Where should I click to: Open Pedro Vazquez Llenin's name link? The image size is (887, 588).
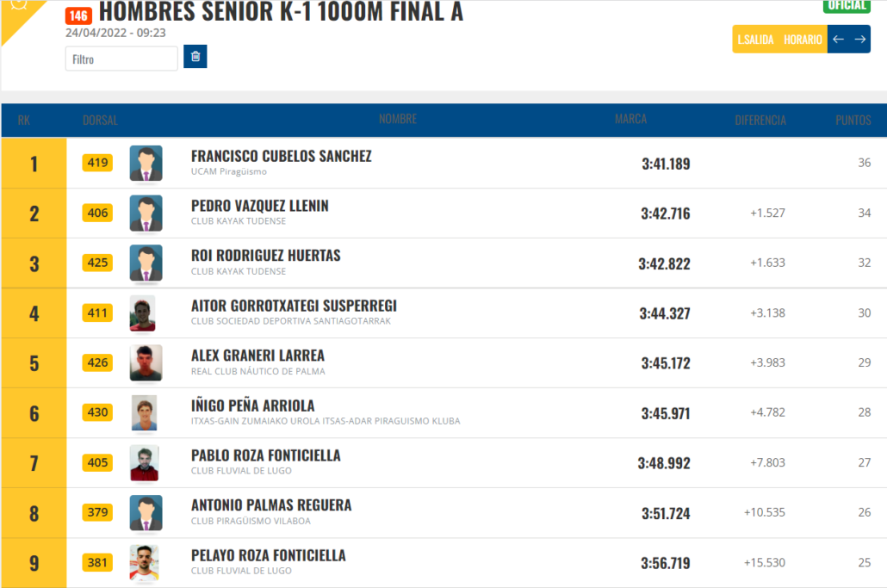click(x=260, y=206)
